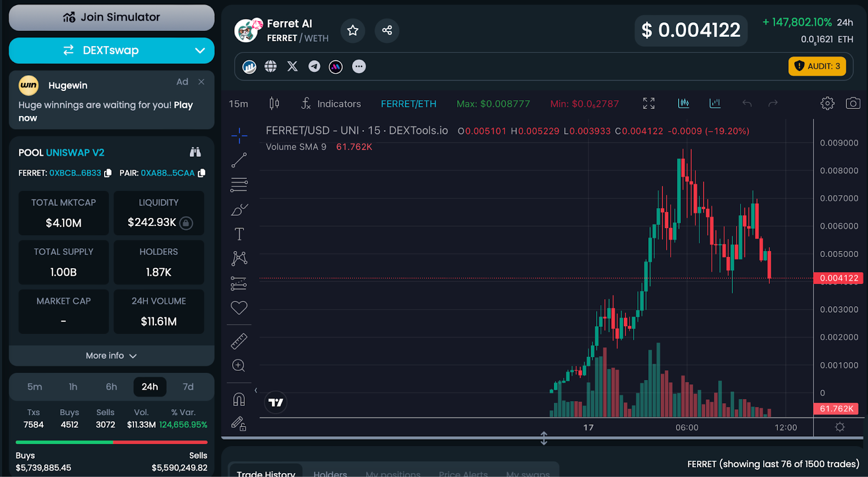Open the Indicators menu

click(331, 104)
